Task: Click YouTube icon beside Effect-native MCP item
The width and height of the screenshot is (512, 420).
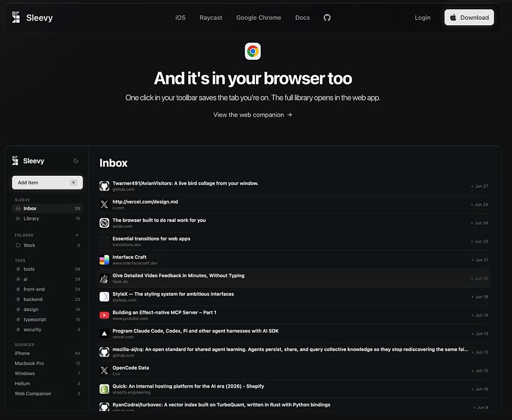Action: pyautogui.click(x=104, y=315)
